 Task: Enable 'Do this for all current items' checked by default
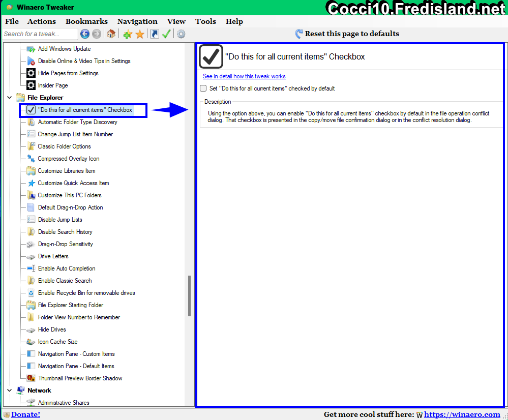tap(203, 88)
